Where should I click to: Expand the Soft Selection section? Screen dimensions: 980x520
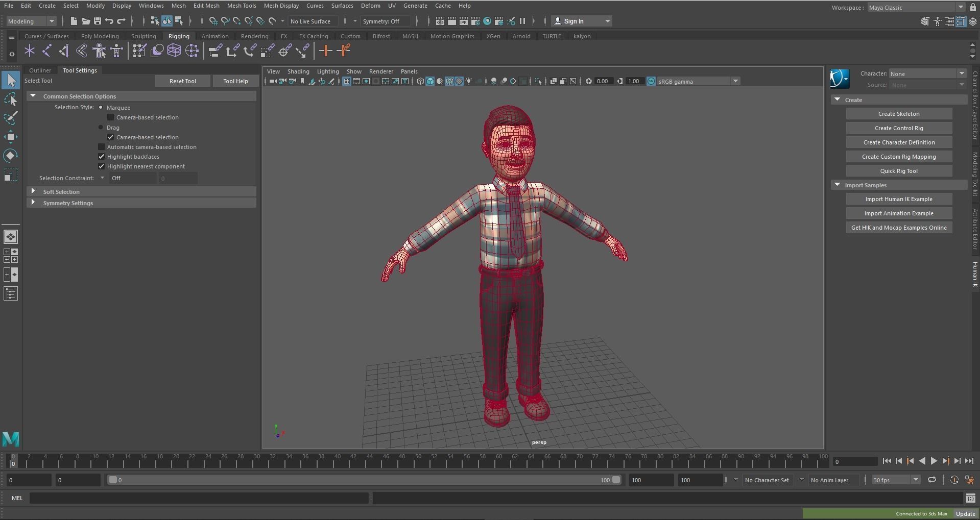(34, 191)
